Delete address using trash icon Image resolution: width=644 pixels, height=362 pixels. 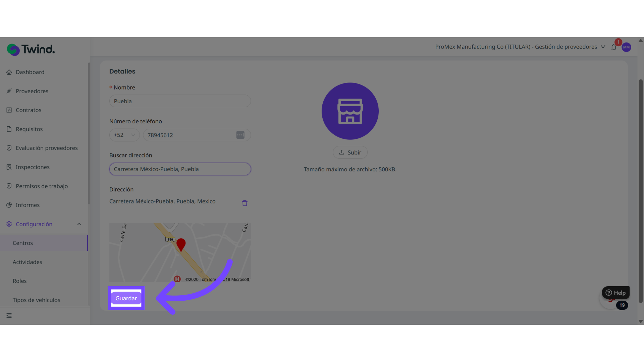click(245, 203)
